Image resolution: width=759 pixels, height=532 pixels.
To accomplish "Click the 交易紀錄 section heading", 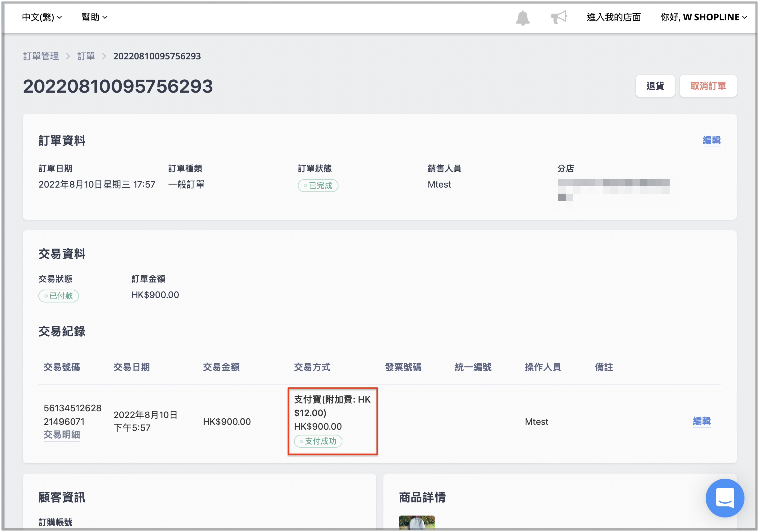I will click(62, 331).
